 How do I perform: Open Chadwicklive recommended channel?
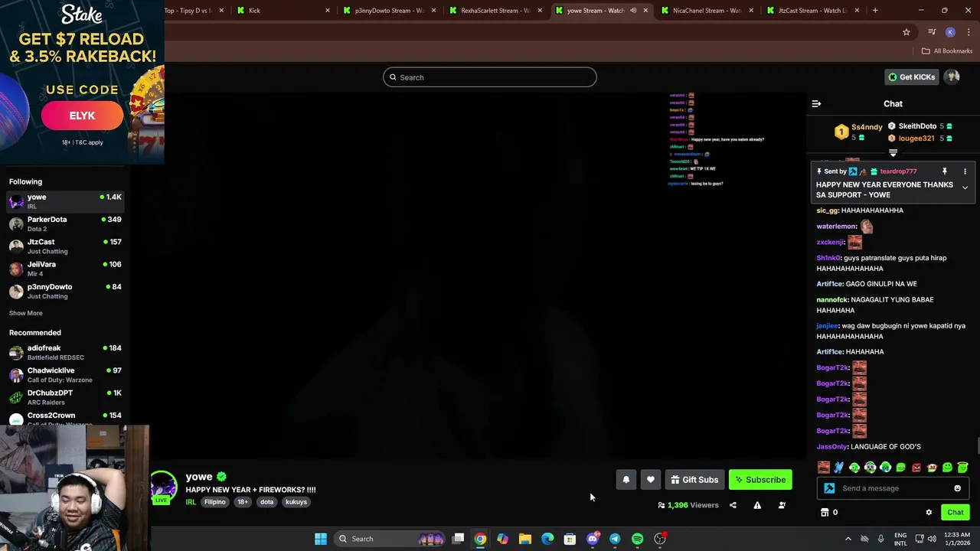65,374
